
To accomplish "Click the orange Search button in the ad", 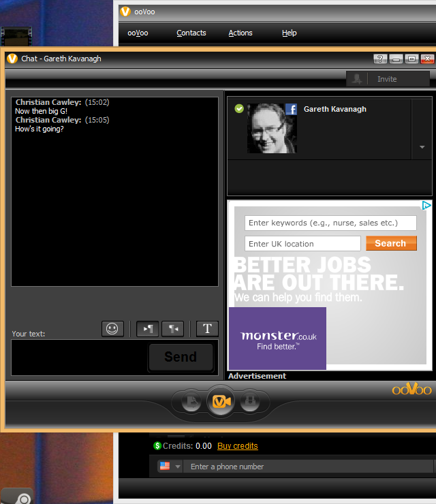I will (391, 243).
